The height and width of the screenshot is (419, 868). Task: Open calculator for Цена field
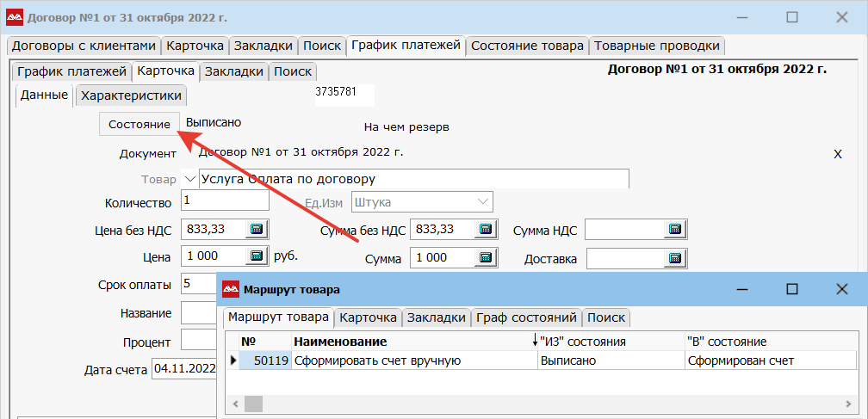point(257,256)
